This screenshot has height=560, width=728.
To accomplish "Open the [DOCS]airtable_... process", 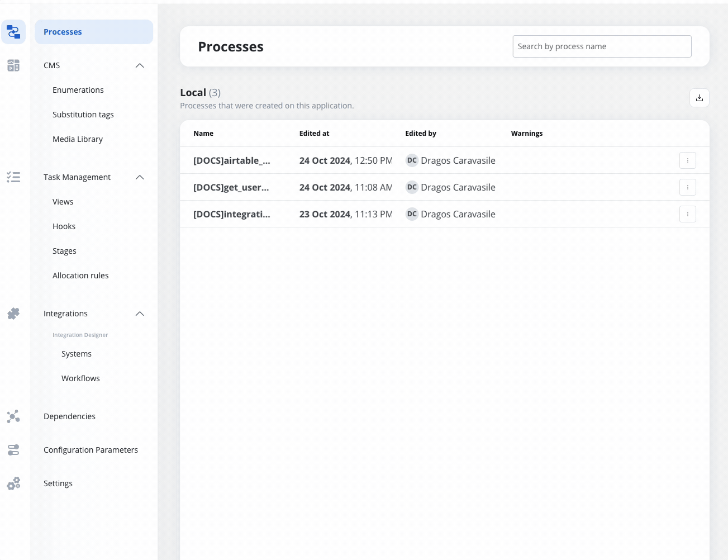I will [x=232, y=160].
